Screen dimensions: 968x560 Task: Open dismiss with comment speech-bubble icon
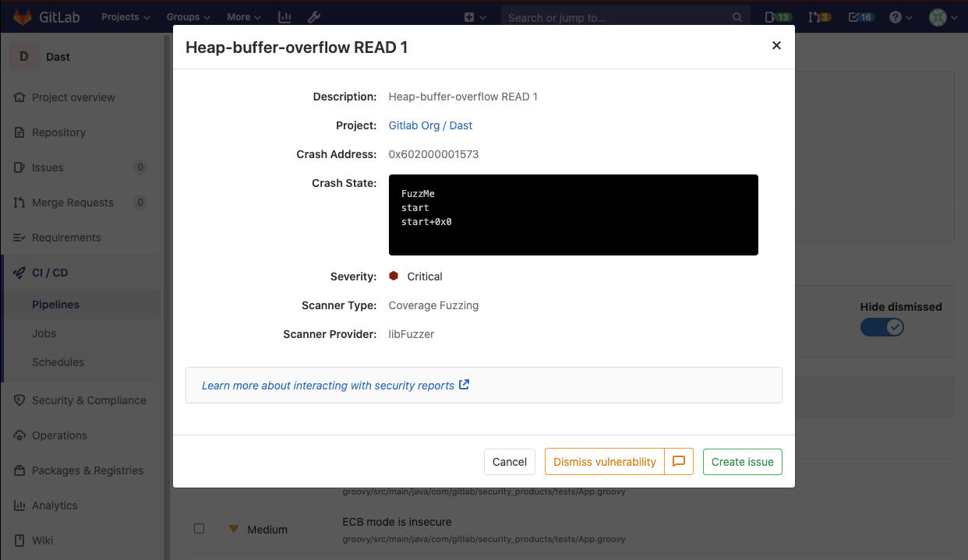pos(679,461)
